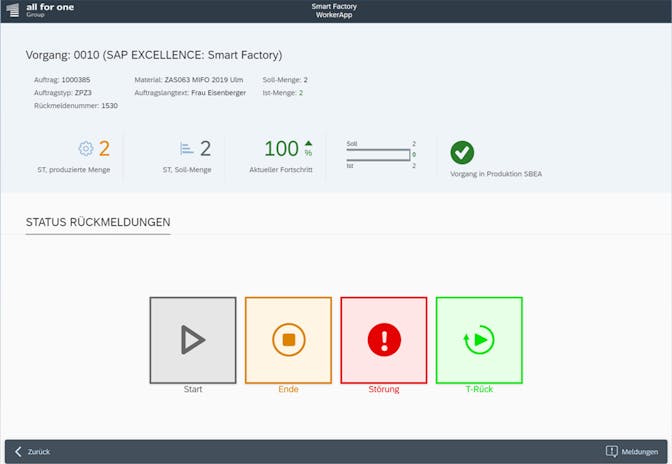Screen dimensions: 672x464
Task: Click the Aktueller Fortschritt label
Action: pyautogui.click(x=281, y=170)
